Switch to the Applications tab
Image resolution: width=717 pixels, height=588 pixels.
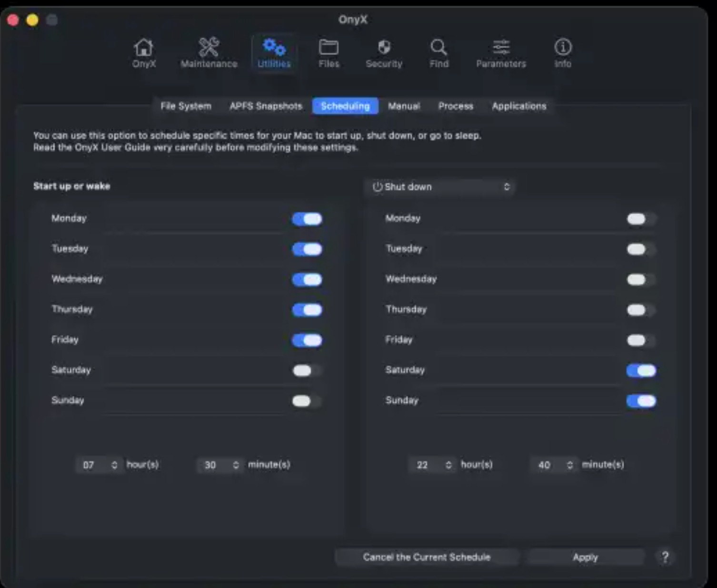(x=519, y=106)
